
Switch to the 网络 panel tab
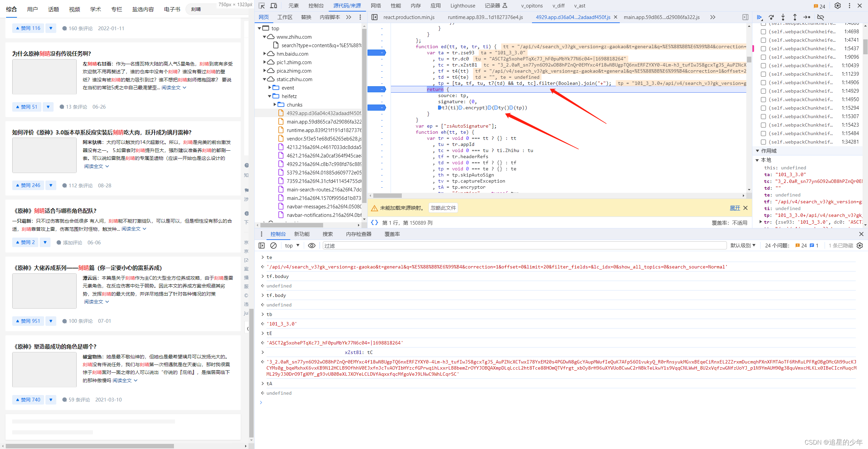(x=376, y=6)
